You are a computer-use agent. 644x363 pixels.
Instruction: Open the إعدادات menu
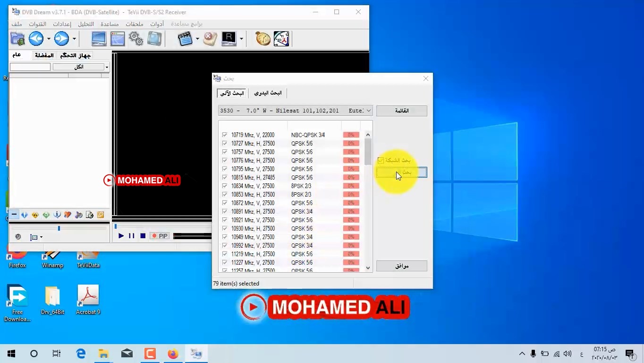click(x=62, y=24)
